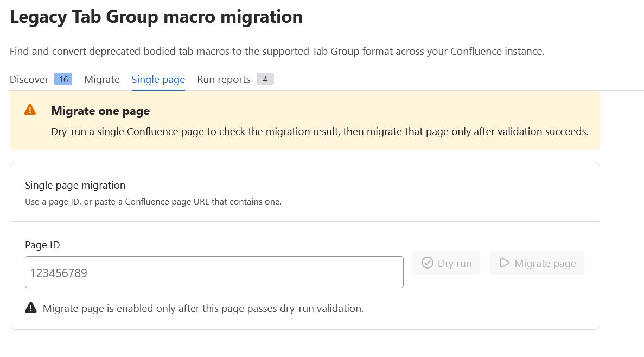Click the Single page migration heading
The image size is (644, 357).
75,185
